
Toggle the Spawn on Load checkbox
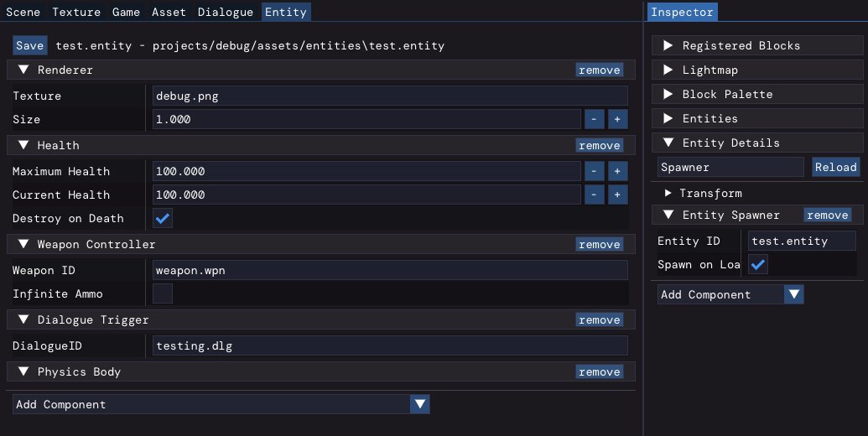(x=758, y=264)
